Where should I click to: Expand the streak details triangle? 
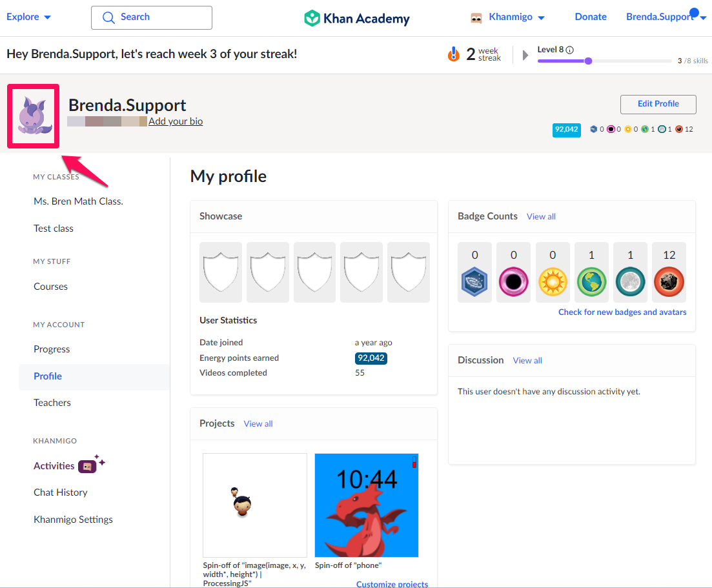pos(525,55)
